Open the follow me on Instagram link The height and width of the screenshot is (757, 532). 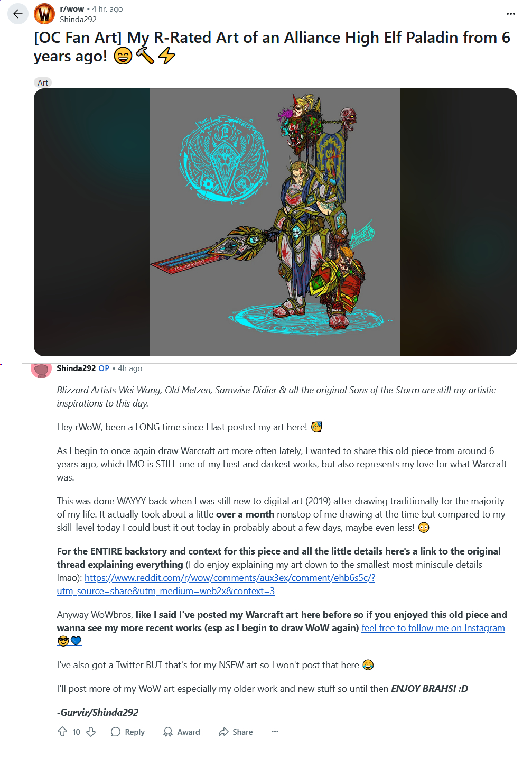pyautogui.click(x=433, y=628)
